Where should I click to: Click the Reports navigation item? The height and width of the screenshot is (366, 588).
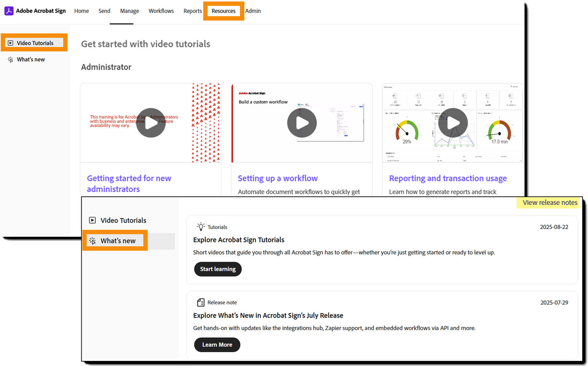(x=192, y=11)
